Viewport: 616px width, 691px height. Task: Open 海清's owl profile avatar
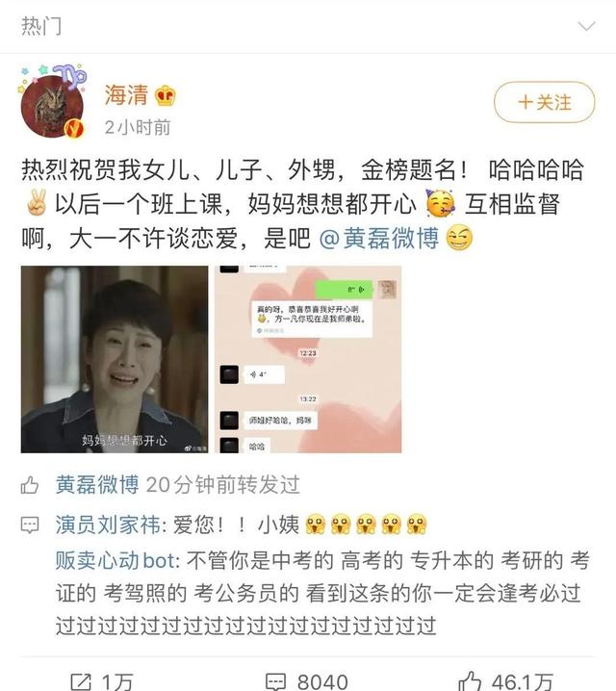[x=52, y=106]
